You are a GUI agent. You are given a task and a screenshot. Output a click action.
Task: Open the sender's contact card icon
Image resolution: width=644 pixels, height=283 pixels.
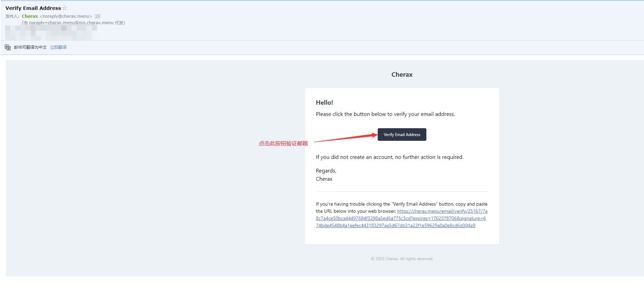coord(98,16)
